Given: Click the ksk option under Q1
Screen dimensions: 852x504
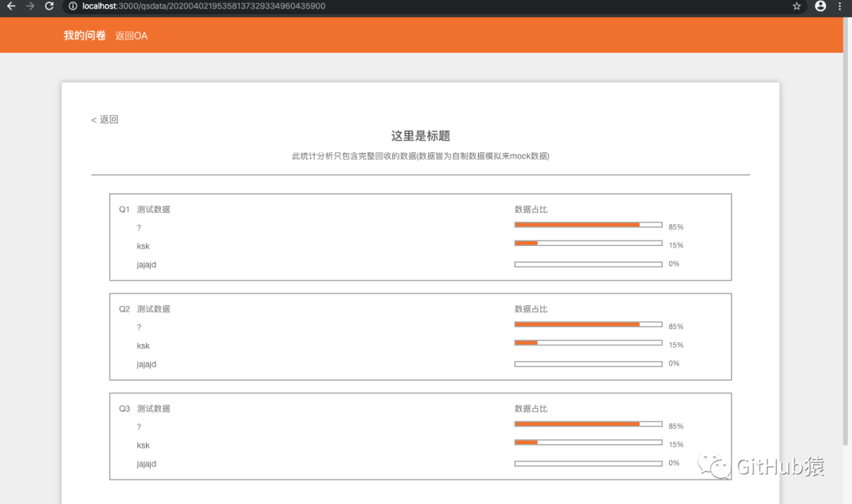Looking at the screenshot, I should point(143,246).
